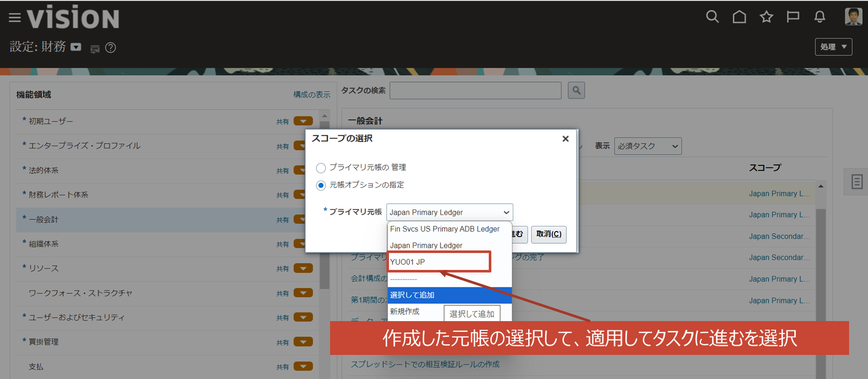Open the 処理 actions dropdown
Image resolution: width=868 pixels, height=379 pixels.
833,47
